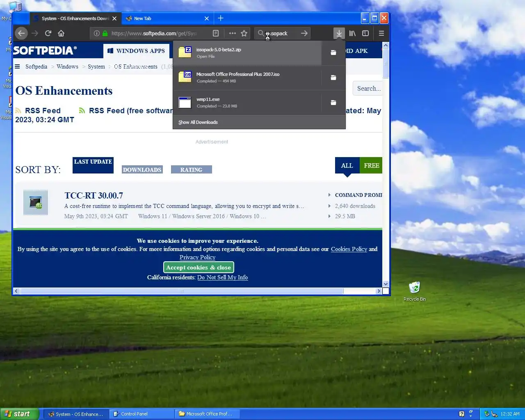Focus the Softpedia Search... field
525x420 pixels.
tap(368, 88)
